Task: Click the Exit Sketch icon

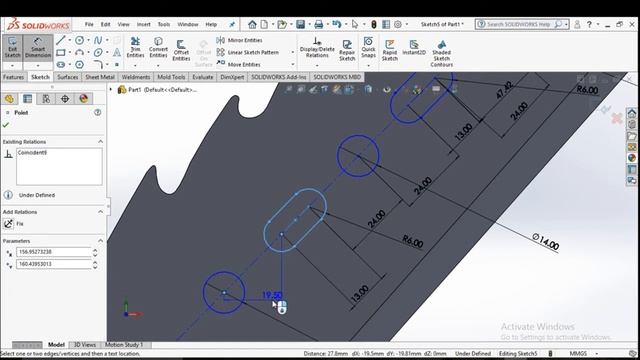Action: click(13, 48)
